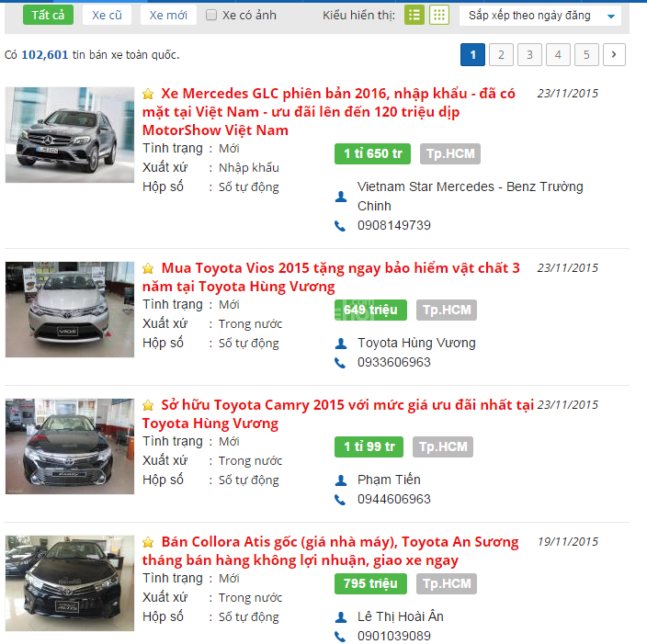Click phone number 0944606963
Viewport: 647px width, 644px height.
point(394,500)
